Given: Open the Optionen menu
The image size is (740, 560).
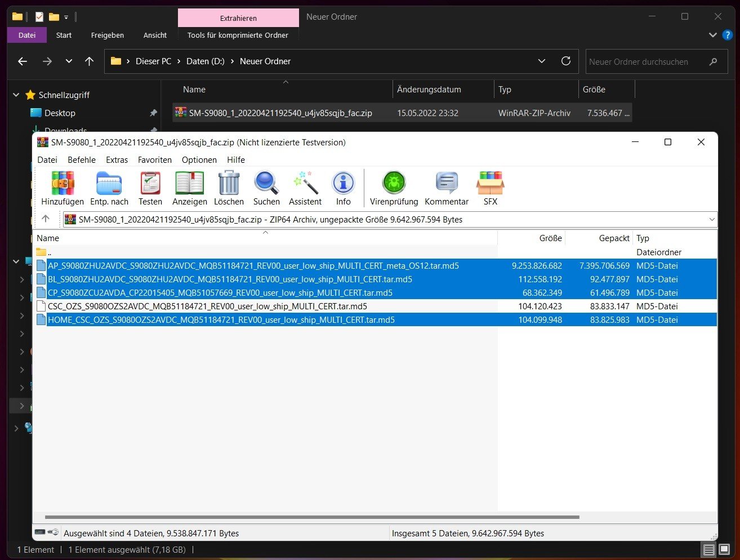Looking at the screenshot, I should coord(199,160).
